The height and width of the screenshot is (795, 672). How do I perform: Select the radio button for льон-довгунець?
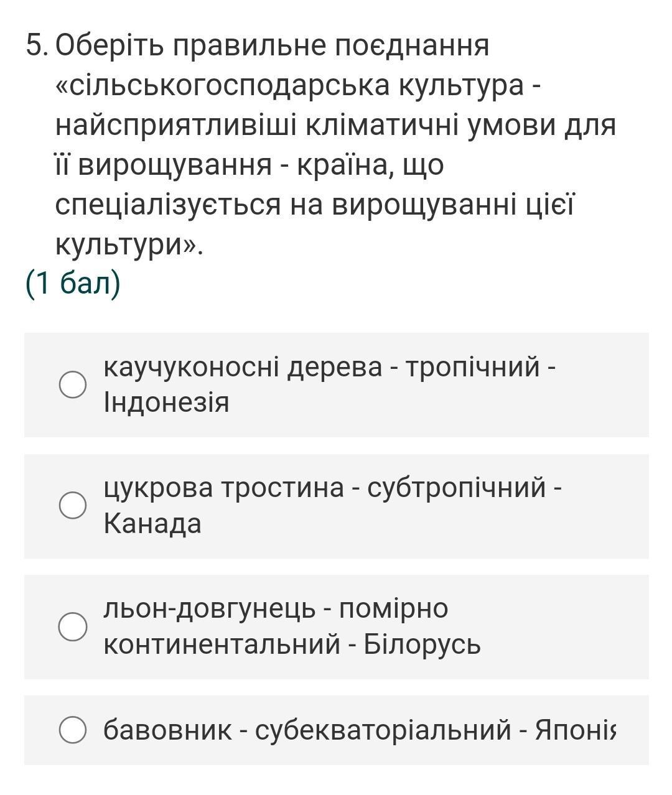click(73, 626)
